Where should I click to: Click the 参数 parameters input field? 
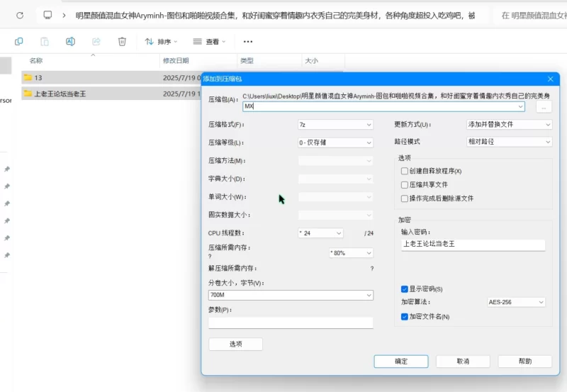click(x=291, y=323)
